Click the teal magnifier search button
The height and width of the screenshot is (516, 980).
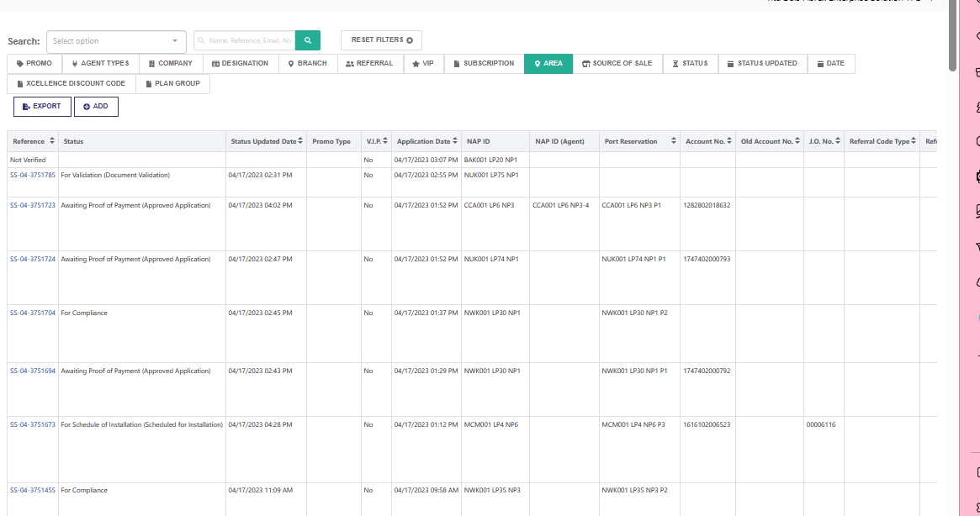pyautogui.click(x=308, y=40)
